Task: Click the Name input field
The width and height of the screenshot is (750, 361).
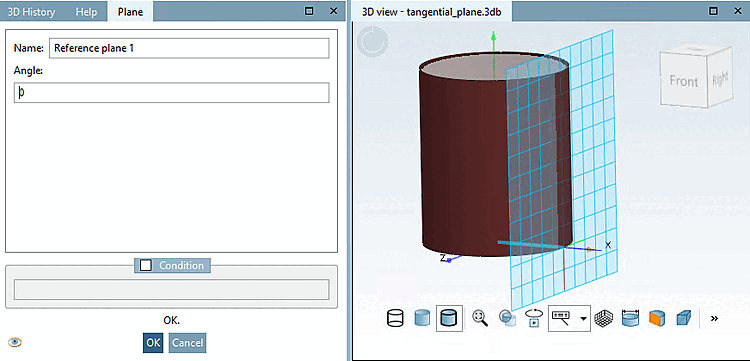Action: pos(189,48)
